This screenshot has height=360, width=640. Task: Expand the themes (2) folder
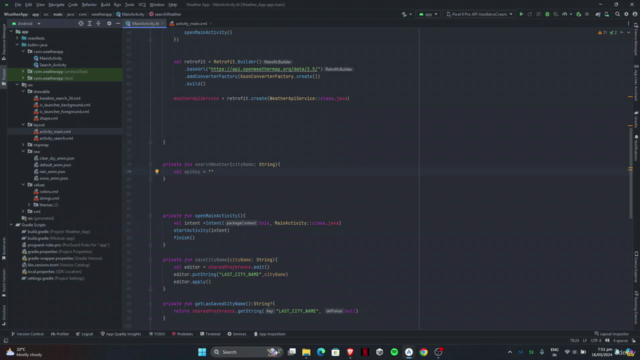coord(29,205)
